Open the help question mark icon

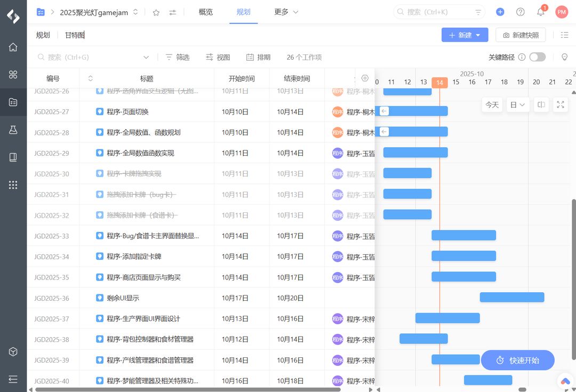coord(520,12)
